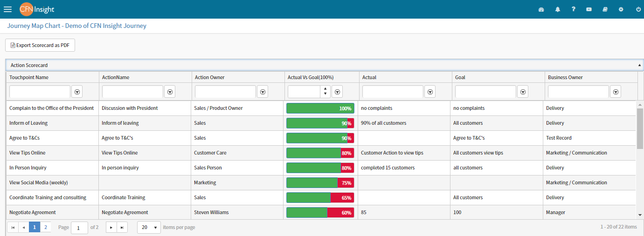Focus the Touchpoint Name filter field
The image size is (644, 236).
pyautogui.click(x=40, y=92)
